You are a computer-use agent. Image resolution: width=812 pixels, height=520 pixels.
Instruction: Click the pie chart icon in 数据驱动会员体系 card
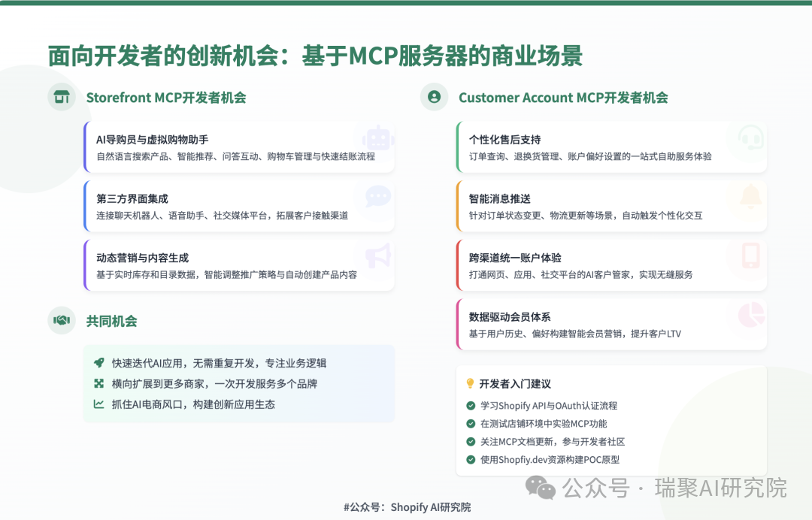(751, 315)
